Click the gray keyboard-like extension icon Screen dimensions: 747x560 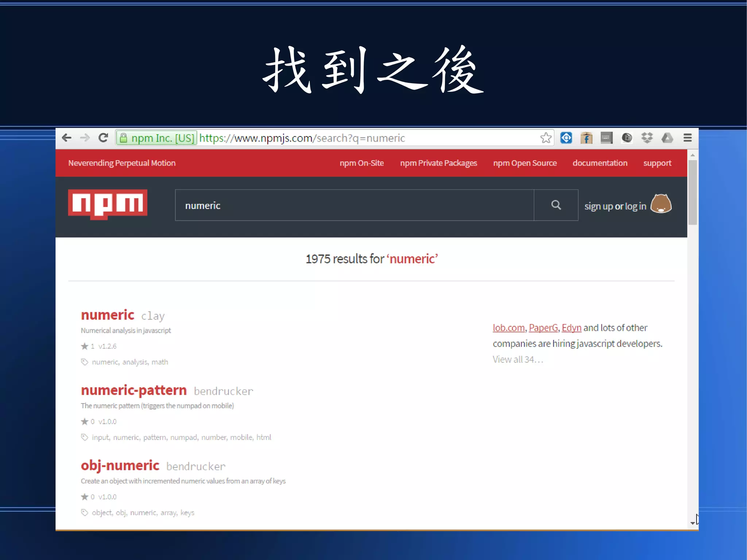tap(606, 138)
